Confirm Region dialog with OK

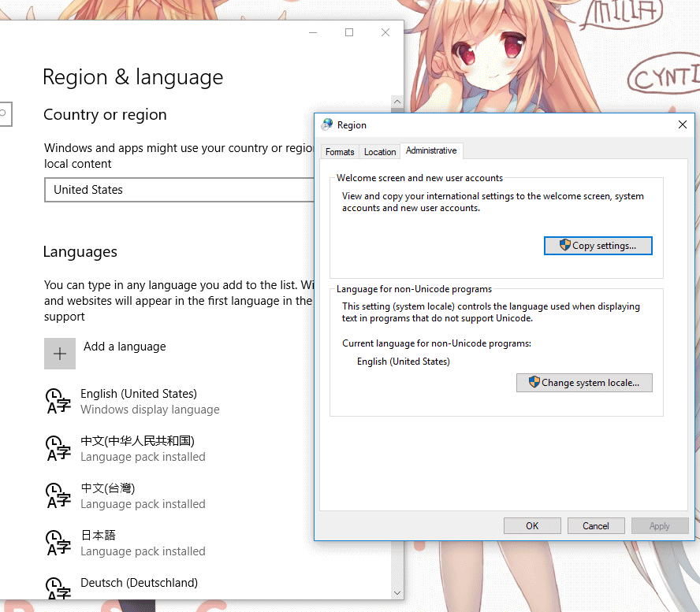pyautogui.click(x=532, y=526)
